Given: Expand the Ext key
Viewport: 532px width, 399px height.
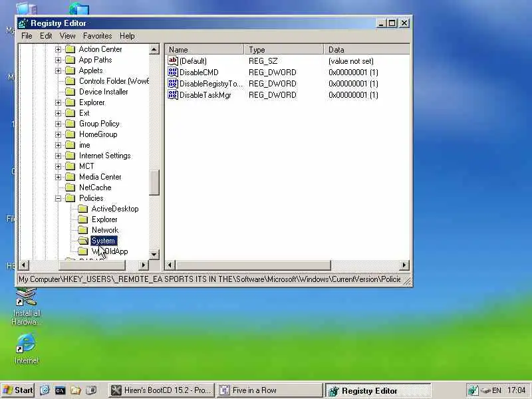Looking at the screenshot, I should pos(58,113).
